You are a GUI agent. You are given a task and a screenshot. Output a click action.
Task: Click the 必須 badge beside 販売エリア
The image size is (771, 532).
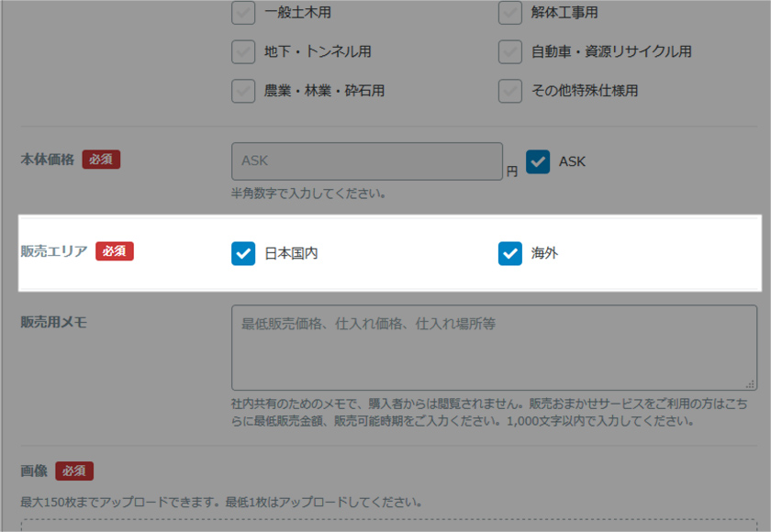click(115, 251)
